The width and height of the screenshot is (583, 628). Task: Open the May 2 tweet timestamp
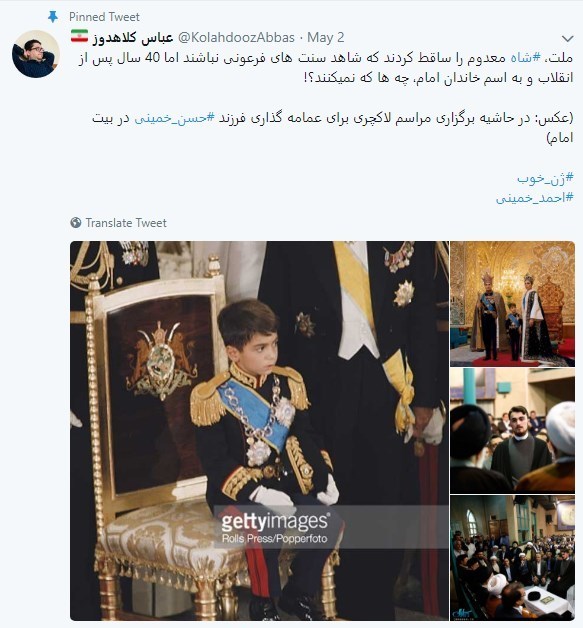coord(326,37)
